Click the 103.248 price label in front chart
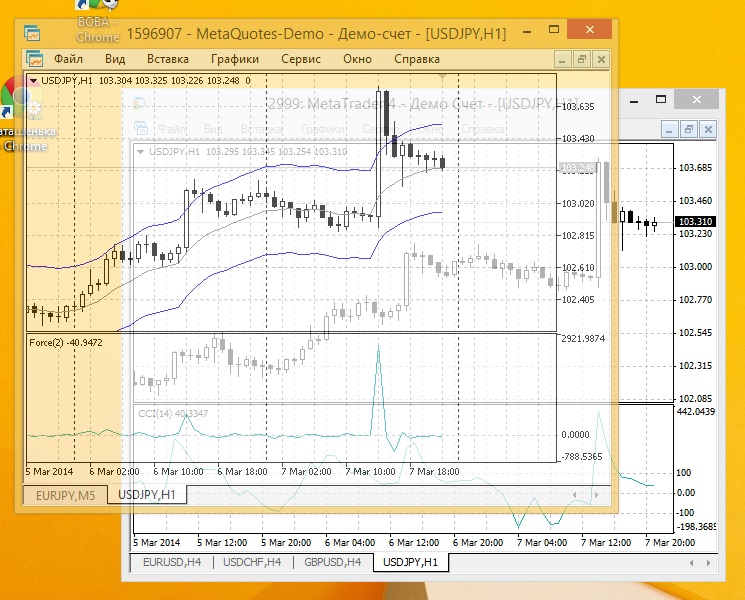Screen dimensions: 745x600 pyautogui.click(x=577, y=167)
